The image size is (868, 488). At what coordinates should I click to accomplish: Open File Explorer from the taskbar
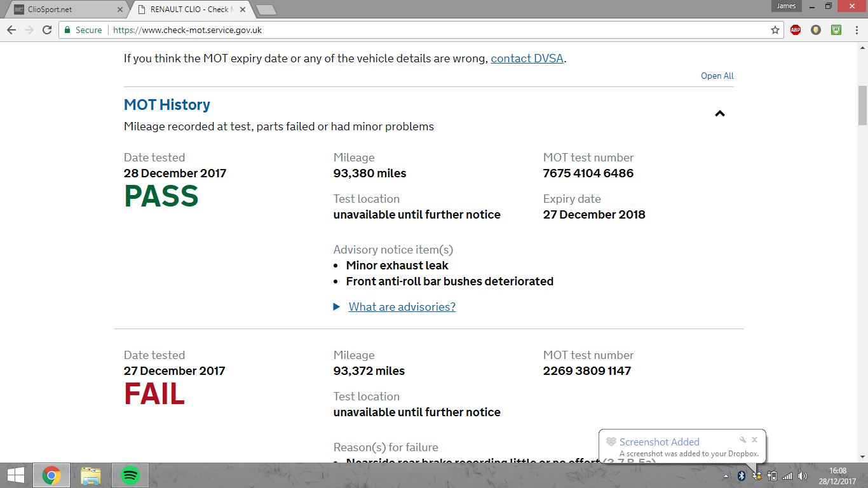pos(91,475)
